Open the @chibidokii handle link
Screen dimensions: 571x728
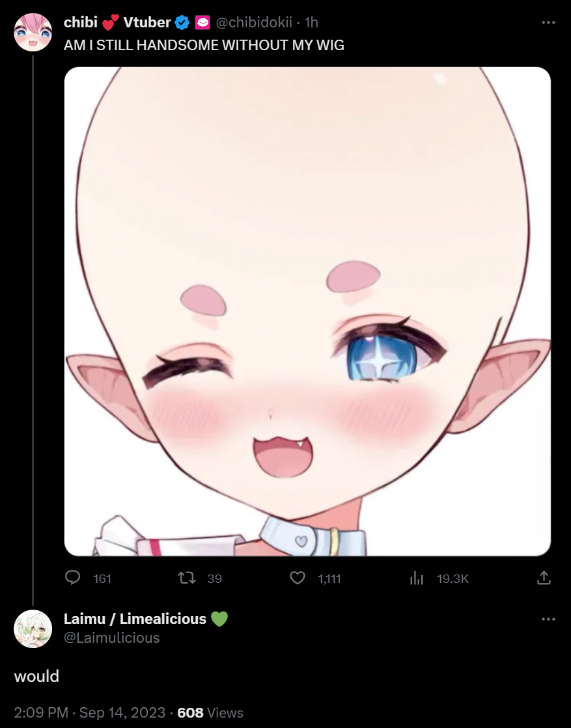[254, 22]
